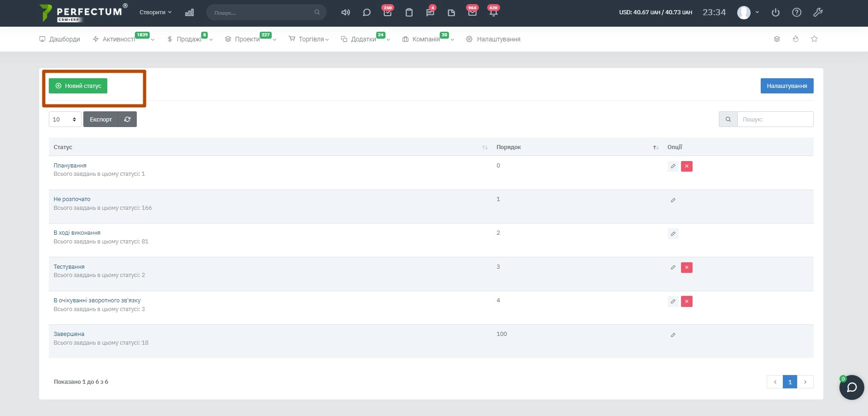The width and height of the screenshot is (868, 416).
Task: Expand the Активності menu
Action: (x=123, y=39)
